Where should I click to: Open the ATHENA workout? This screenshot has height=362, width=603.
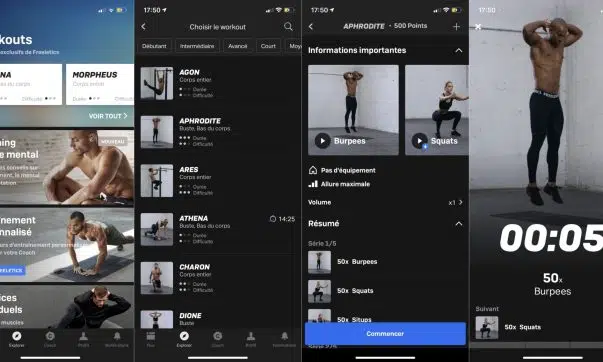[x=218, y=229]
